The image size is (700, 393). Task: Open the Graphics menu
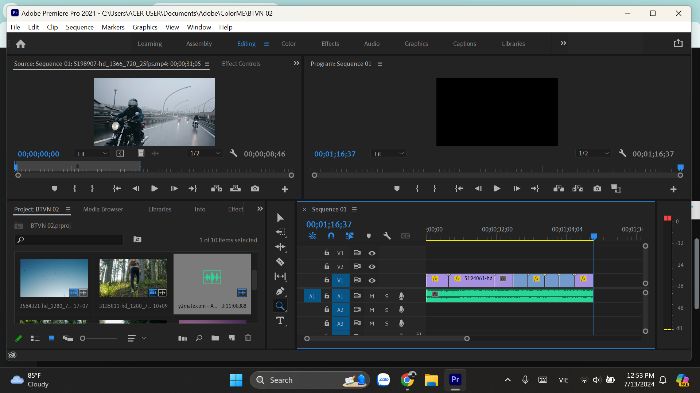pyautogui.click(x=145, y=27)
